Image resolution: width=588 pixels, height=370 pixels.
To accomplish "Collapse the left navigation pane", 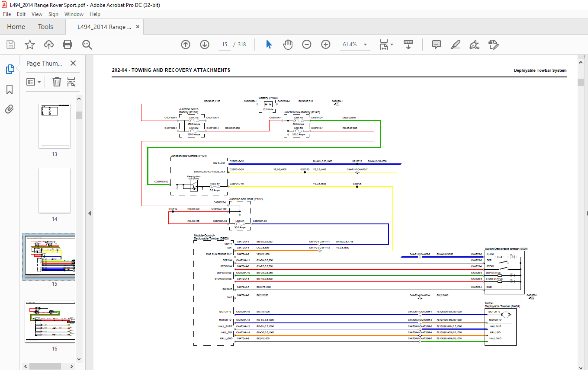I will [90, 213].
